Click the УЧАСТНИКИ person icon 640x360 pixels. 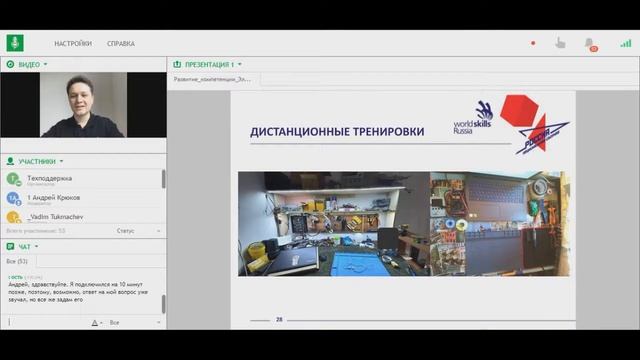[10, 161]
